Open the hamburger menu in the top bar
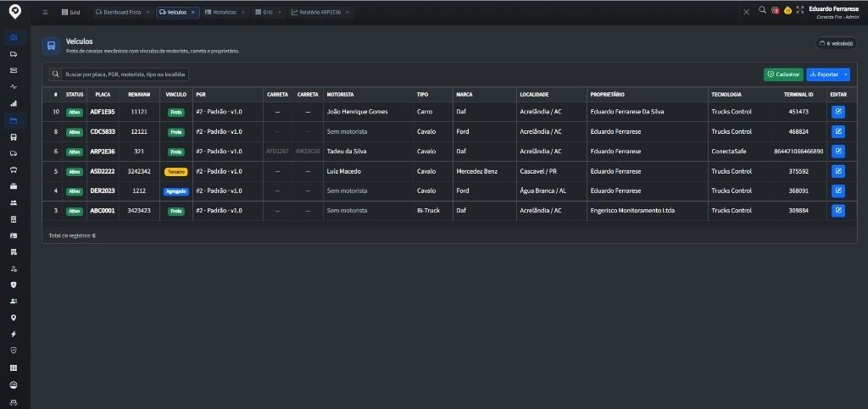868x409 pixels. pos(46,12)
